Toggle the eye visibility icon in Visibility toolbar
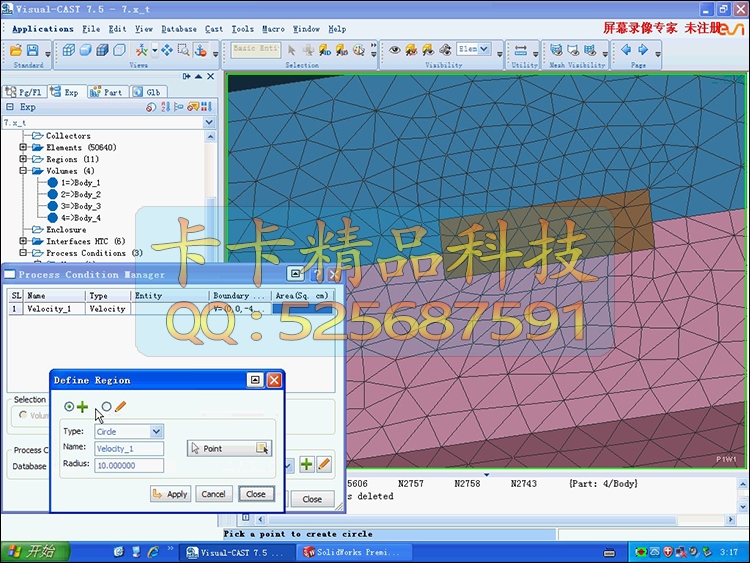The height and width of the screenshot is (563, 750). (x=395, y=50)
